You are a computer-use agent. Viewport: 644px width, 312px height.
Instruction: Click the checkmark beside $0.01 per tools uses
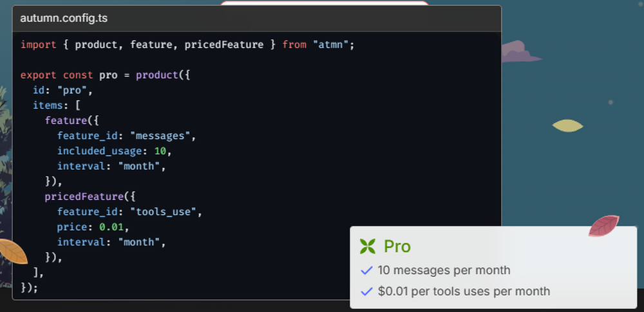click(x=367, y=291)
